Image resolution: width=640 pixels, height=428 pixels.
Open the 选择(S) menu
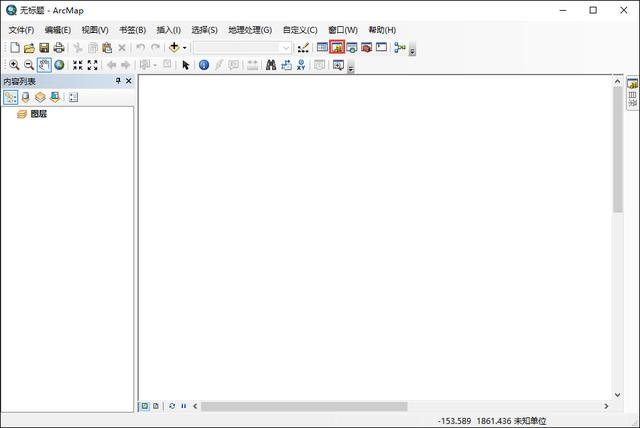pos(204,30)
